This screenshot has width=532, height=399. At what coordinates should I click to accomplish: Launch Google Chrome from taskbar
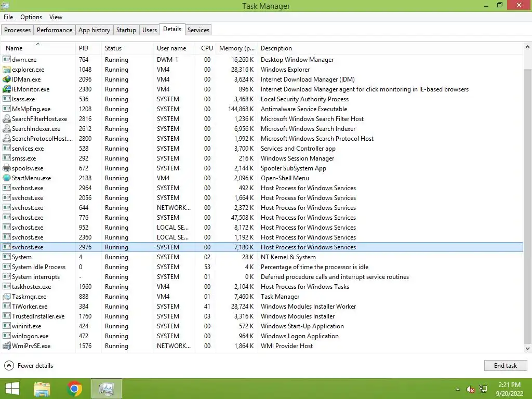click(74, 389)
